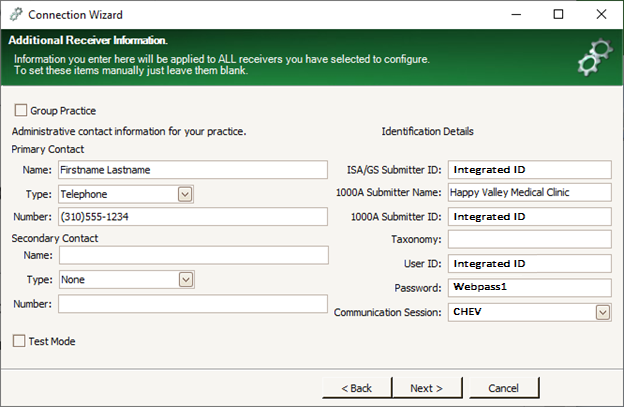Expand the secondary contact Type dropdown
The width and height of the screenshot is (624, 407).
coord(185,280)
